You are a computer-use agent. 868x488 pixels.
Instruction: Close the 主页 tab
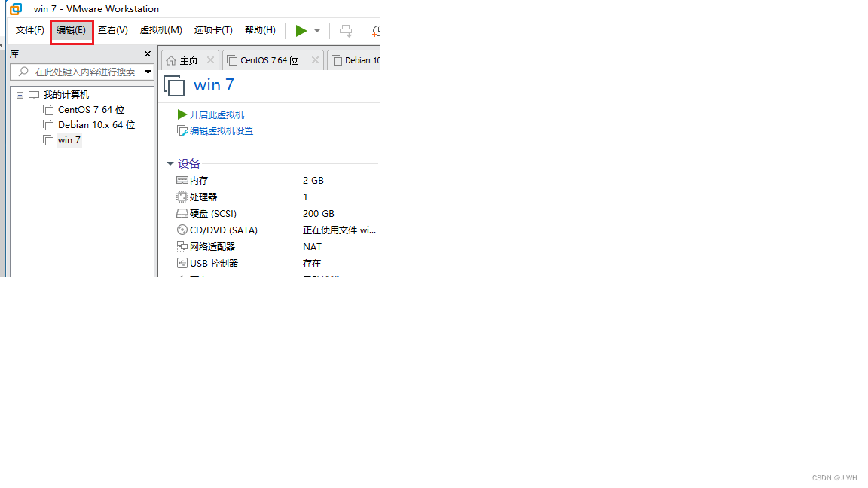tap(210, 59)
